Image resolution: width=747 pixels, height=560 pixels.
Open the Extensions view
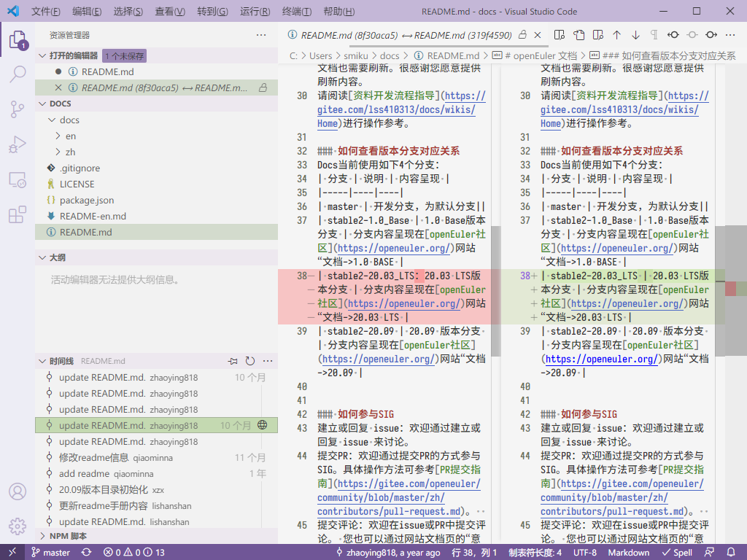[x=18, y=214]
